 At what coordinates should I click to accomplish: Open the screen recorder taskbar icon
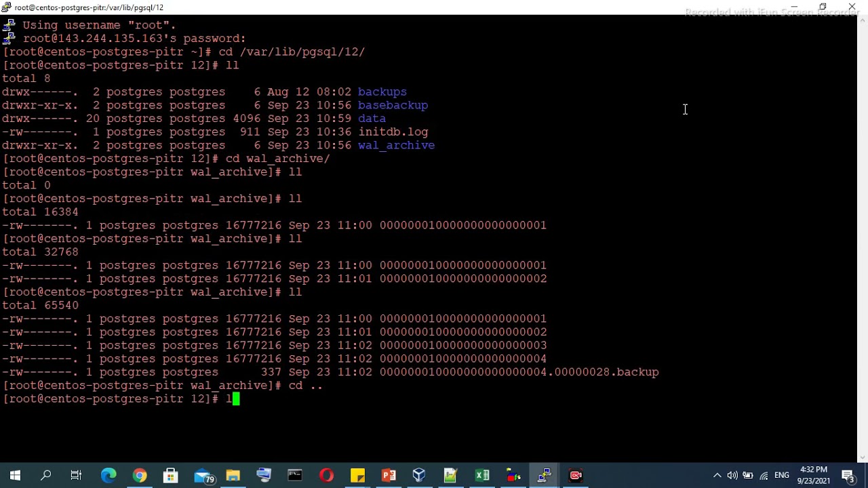tap(576, 475)
